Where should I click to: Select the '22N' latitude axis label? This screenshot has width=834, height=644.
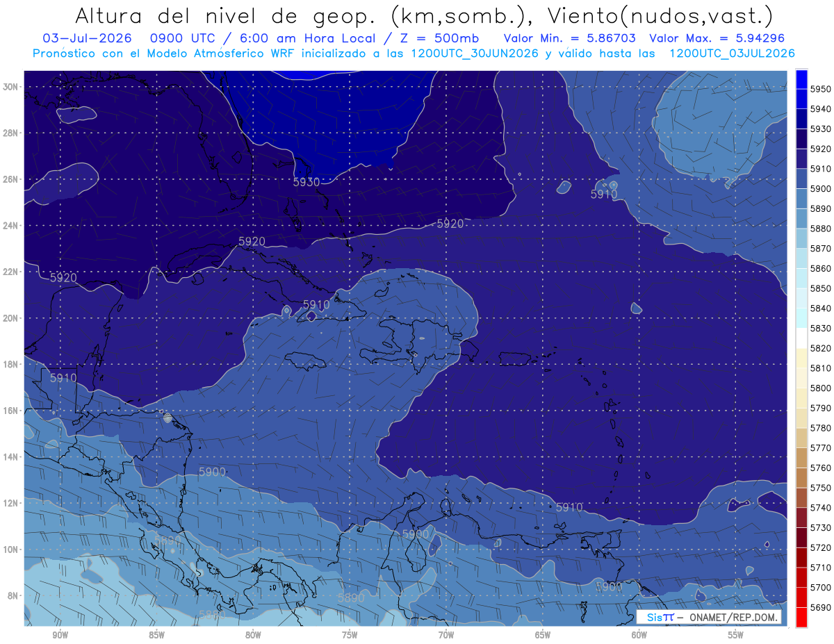tap(11, 272)
